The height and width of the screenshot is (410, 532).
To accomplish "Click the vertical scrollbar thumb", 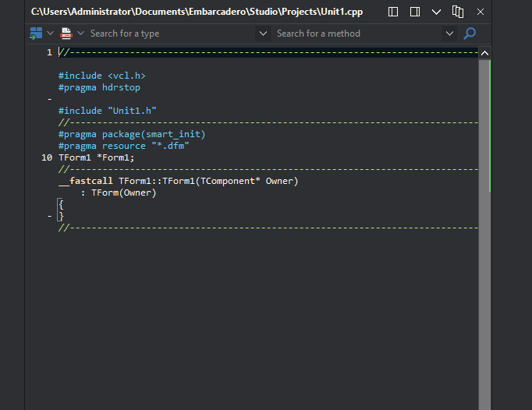I will [x=485, y=235].
